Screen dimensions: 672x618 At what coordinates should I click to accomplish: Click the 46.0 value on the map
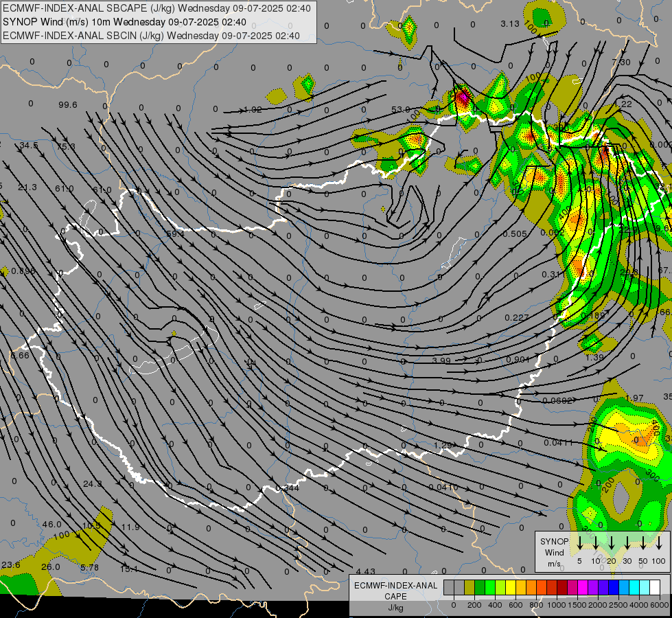tap(52, 524)
